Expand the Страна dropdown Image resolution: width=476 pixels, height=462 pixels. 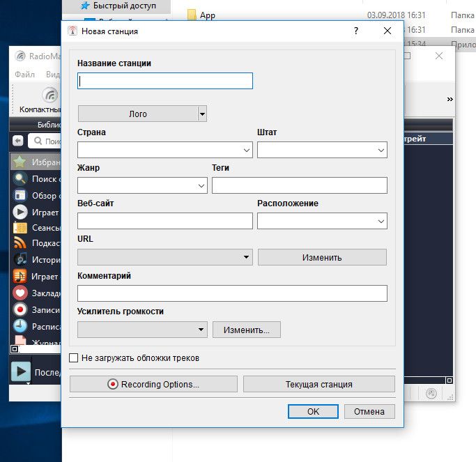tap(247, 150)
